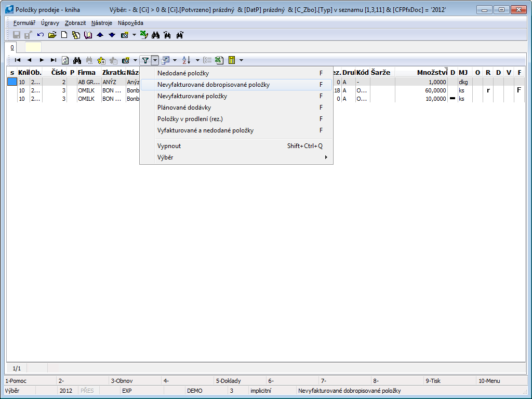Image resolution: width=532 pixels, height=399 pixels.
Task: Click the camera icon in the grid toolbar
Action: point(126,60)
